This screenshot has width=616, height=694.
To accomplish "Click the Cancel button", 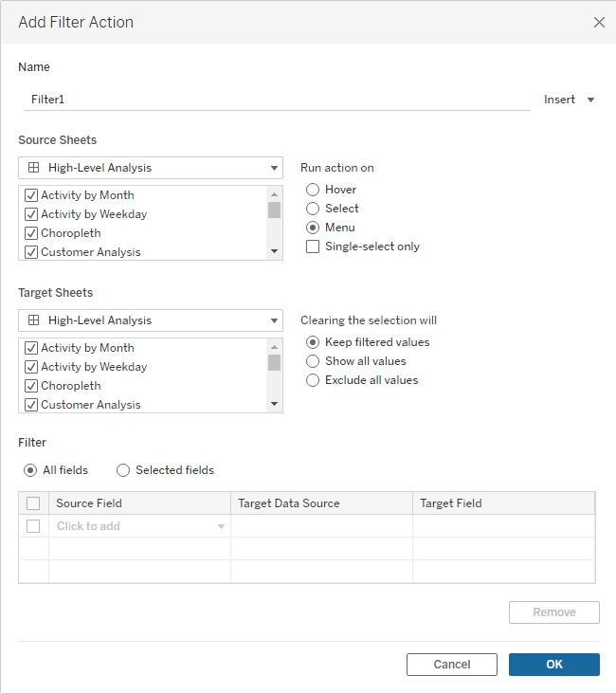I will [452, 665].
